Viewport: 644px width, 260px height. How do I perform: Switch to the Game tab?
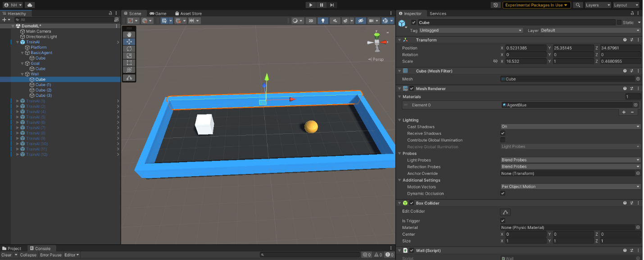point(158,14)
